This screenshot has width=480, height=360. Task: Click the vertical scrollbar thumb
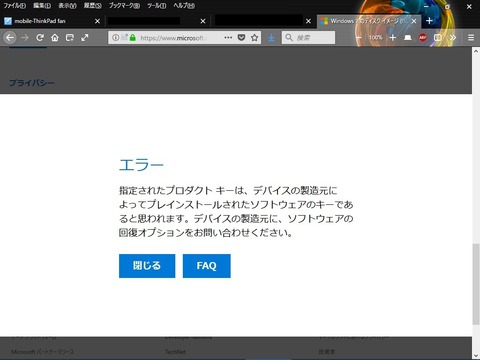click(476, 284)
